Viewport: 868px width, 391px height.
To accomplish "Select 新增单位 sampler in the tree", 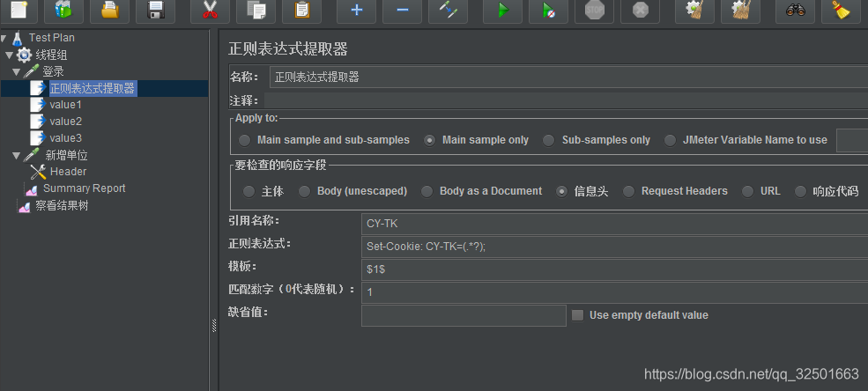I will click(x=66, y=156).
